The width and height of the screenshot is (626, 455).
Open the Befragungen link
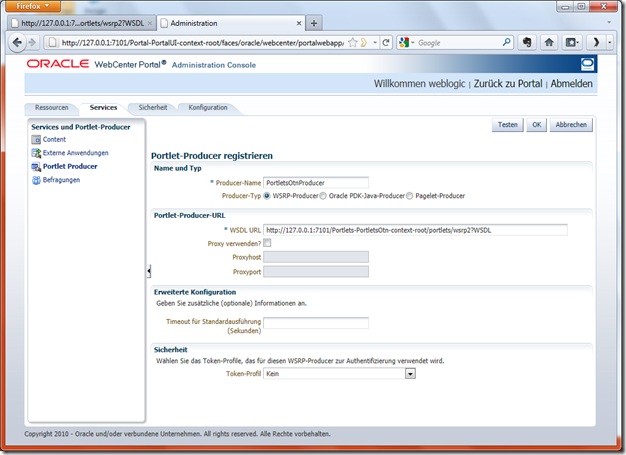(x=61, y=180)
